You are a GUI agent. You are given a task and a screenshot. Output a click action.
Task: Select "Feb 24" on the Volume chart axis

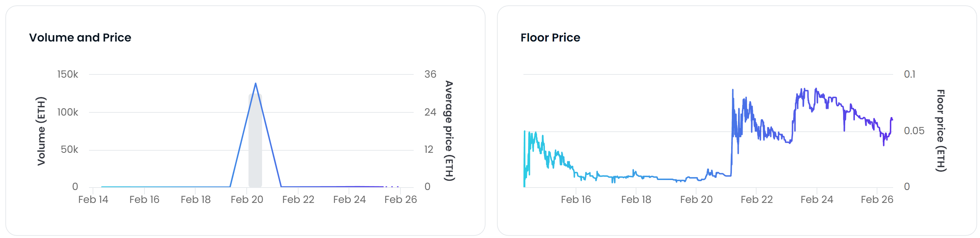(x=349, y=200)
